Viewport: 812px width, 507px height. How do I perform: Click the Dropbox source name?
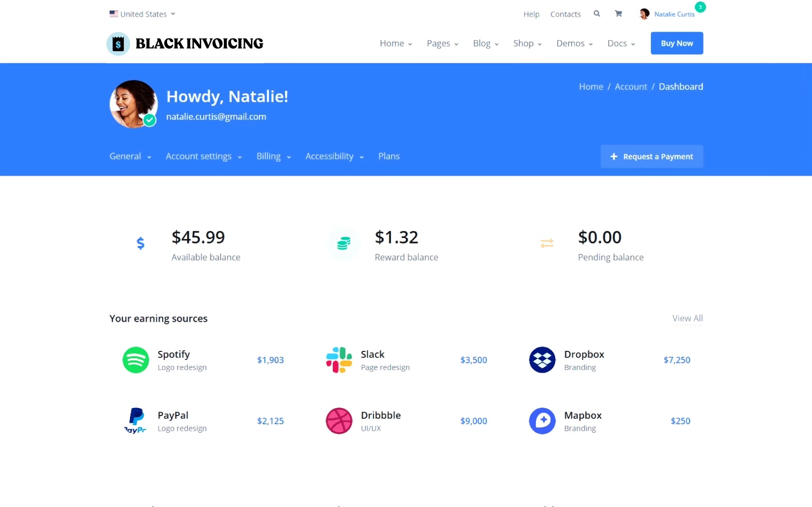point(584,354)
